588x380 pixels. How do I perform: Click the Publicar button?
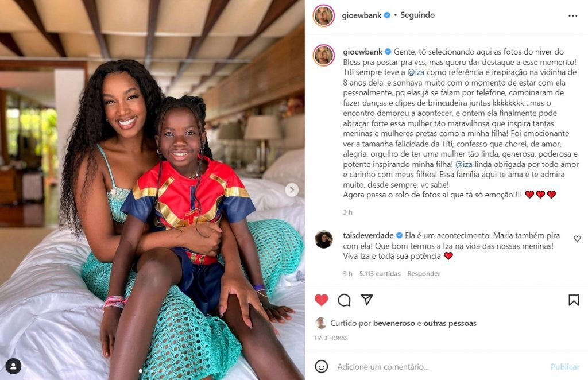[x=565, y=366]
